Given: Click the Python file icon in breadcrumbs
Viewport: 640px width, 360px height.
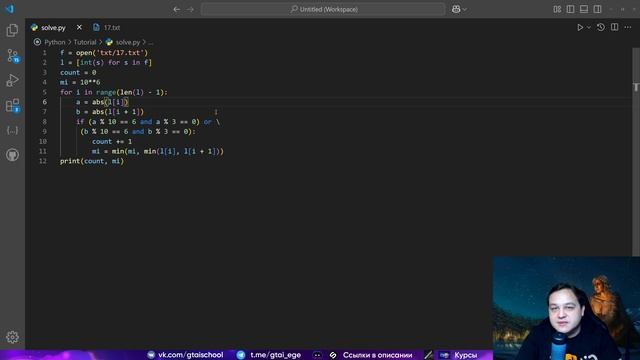Looking at the screenshot, I should [x=109, y=42].
